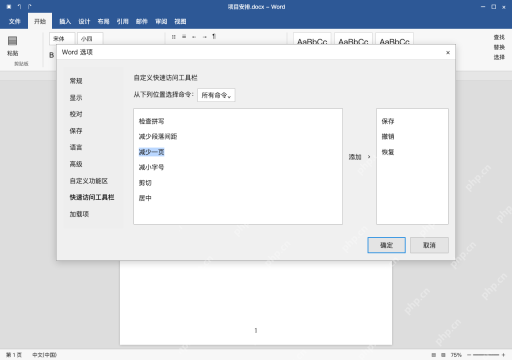Select 减小字号 in the command list
This screenshot has width=512, height=360.
point(152,167)
